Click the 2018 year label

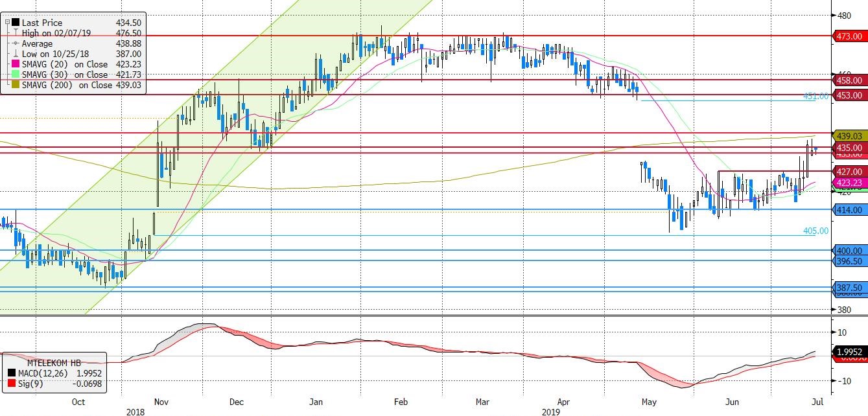(136, 411)
